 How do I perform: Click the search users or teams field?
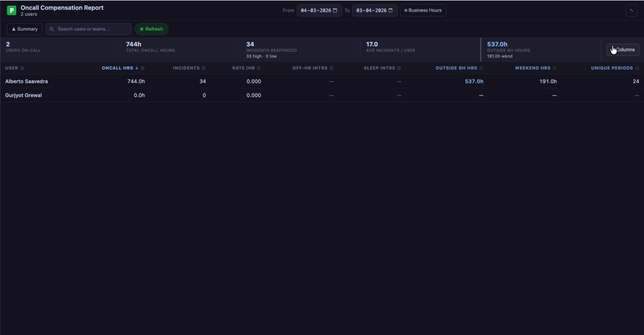click(88, 29)
